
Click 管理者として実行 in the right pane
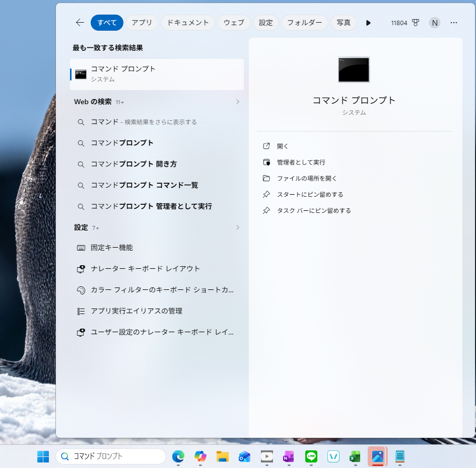click(x=301, y=163)
